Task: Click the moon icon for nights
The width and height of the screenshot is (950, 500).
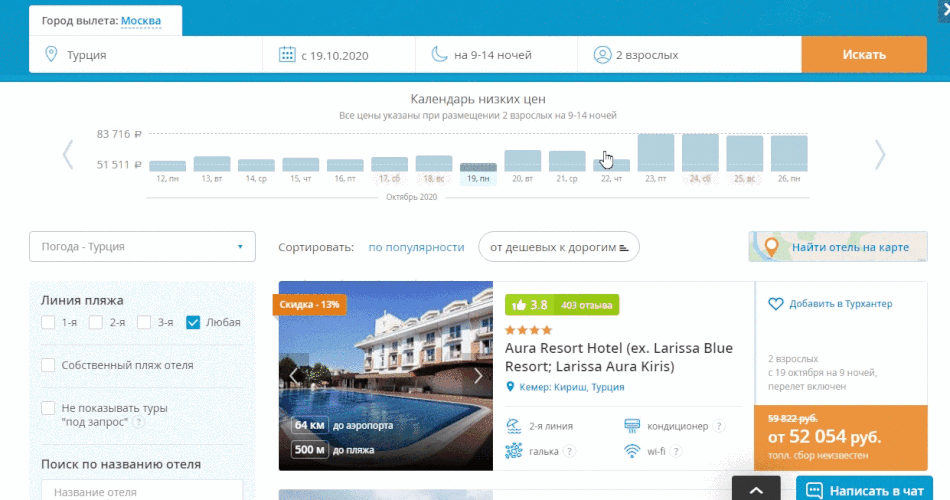Action: click(439, 55)
